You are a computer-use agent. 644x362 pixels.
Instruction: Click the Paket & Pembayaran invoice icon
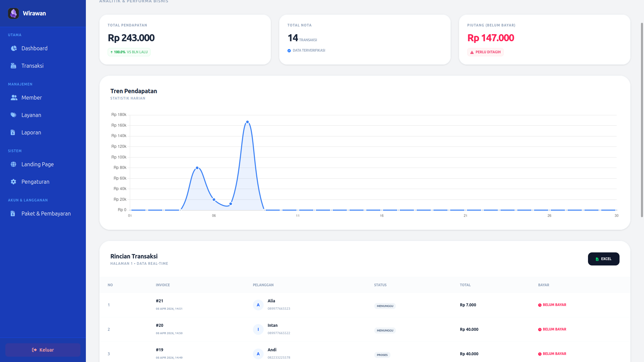point(13,214)
